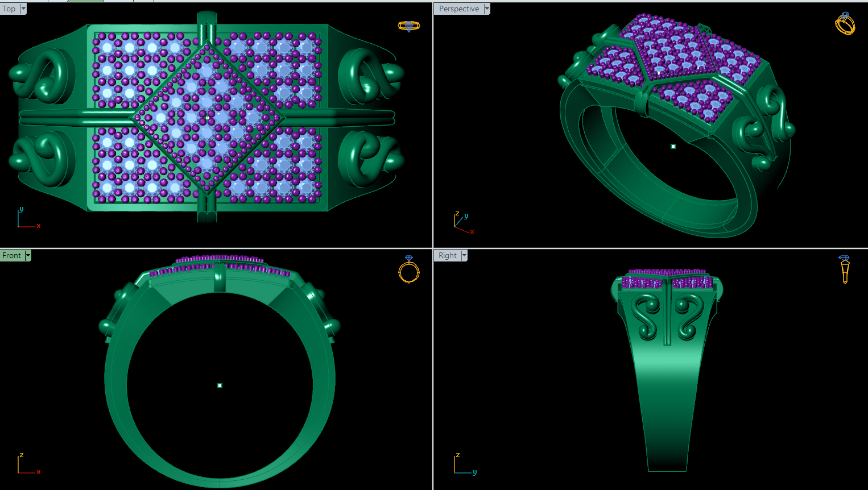The width and height of the screenshot is (868, 490).
Task: Select the Right viewport title
Action: point(448,255)
